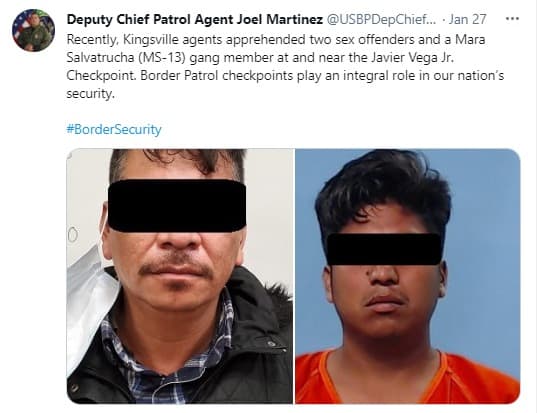Click the "Salvatrucha (MS-13) gang member" text line
This screenshot has height=413, width=539.
click(260, 57)
